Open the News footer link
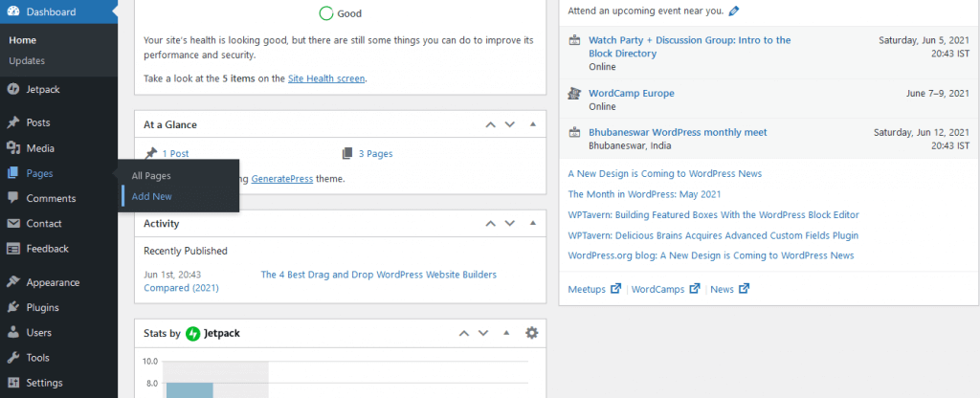Screen dimensions: 980x398 tap(722, 289)
